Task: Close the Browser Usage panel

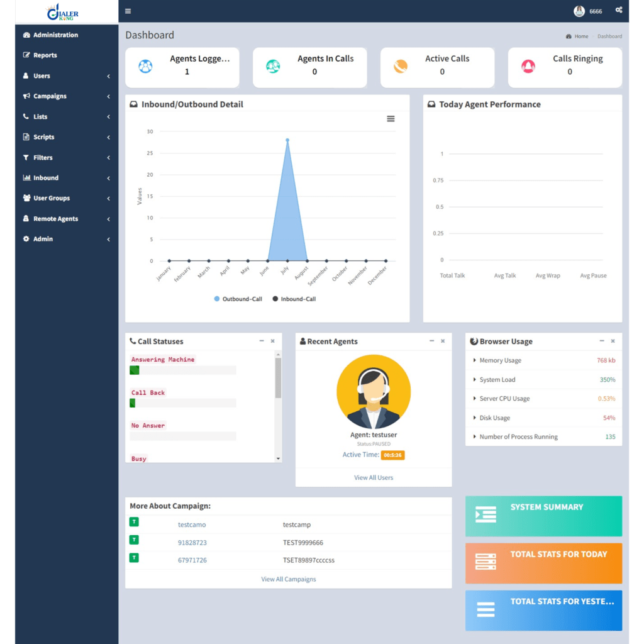Action: pyautogui.click(x=613, y=341)
